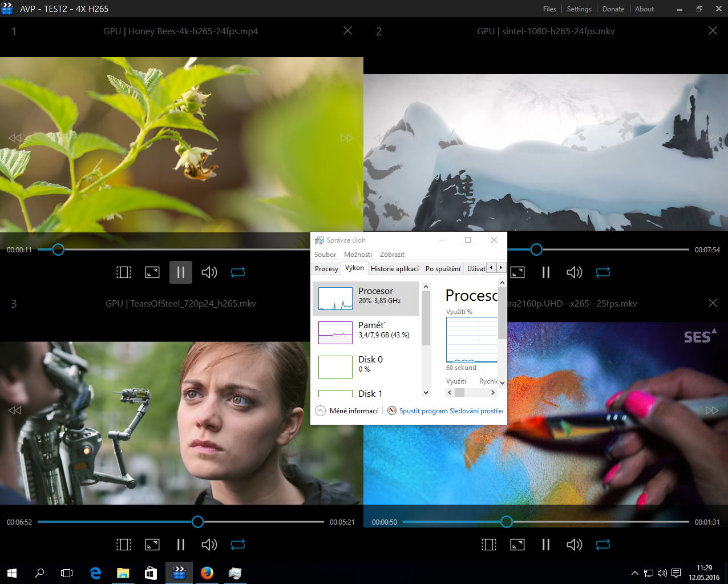Open fullscreen for sintel video

[x=517, y=272]
